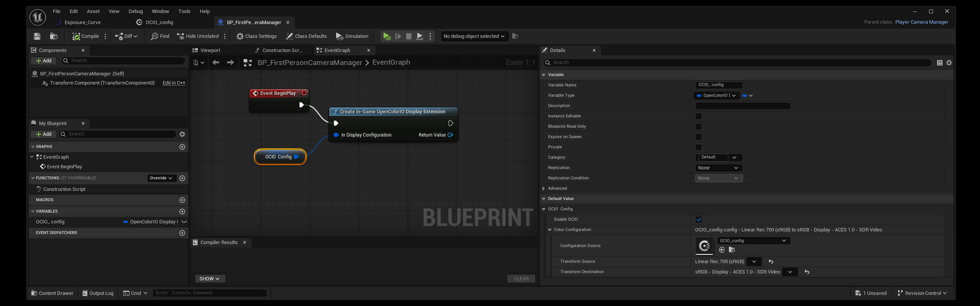Open the File menu
980x306 pixels.
(57, 11)
